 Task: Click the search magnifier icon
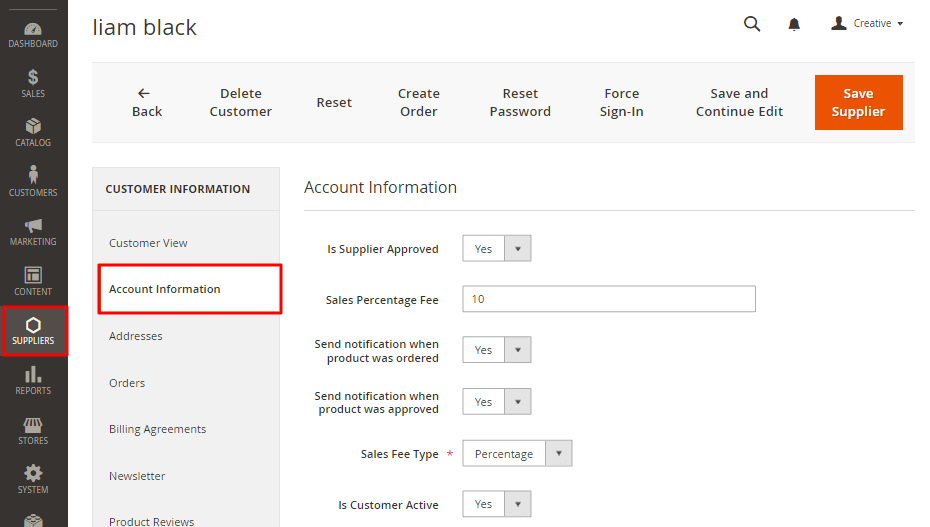click(x=752, y=24)
